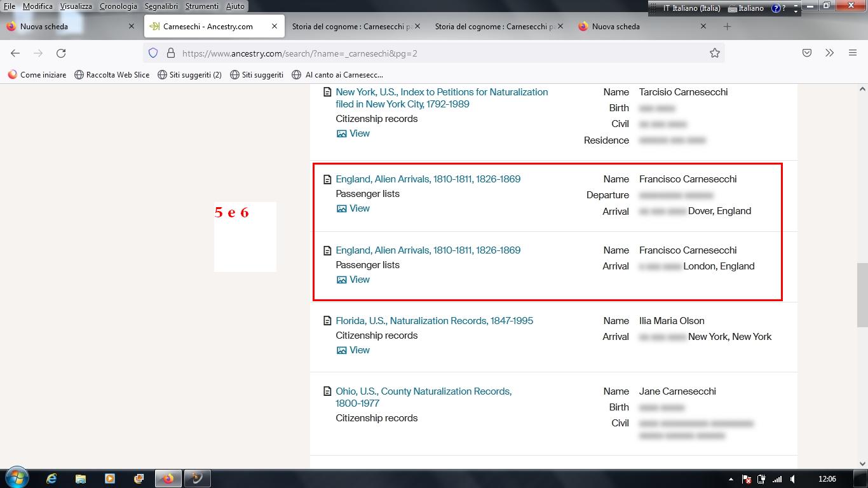View image for Dover arrival record

(353, 208)
